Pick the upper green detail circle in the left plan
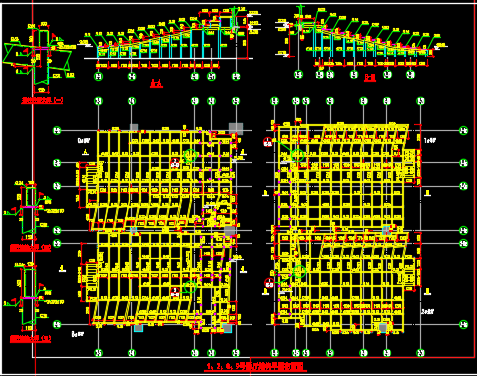 190,156
